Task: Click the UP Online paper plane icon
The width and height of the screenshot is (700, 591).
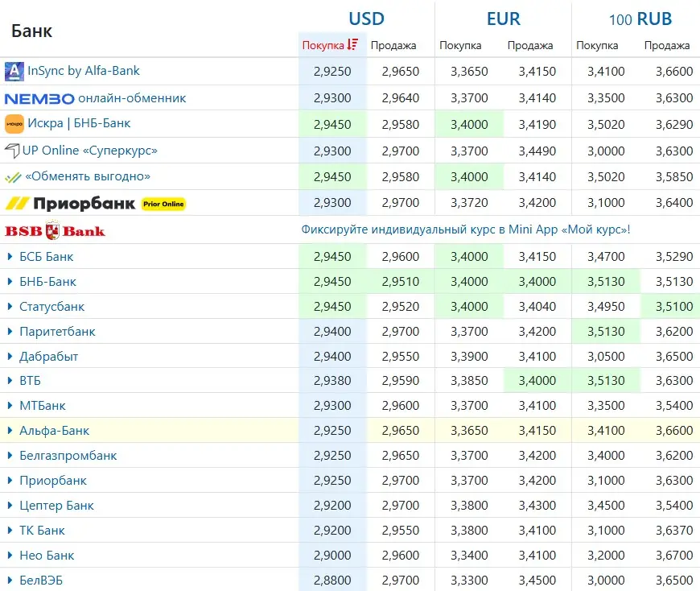Action: tap(12, 151)
